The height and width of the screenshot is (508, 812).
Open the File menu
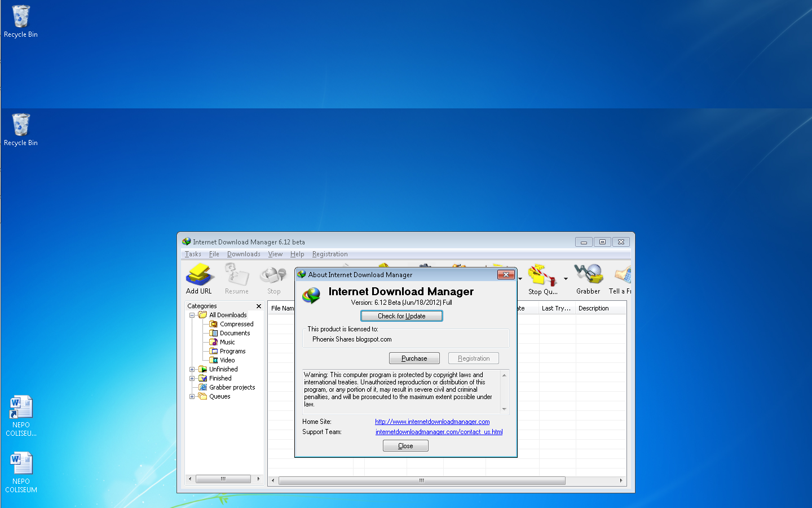click(214, 254)
